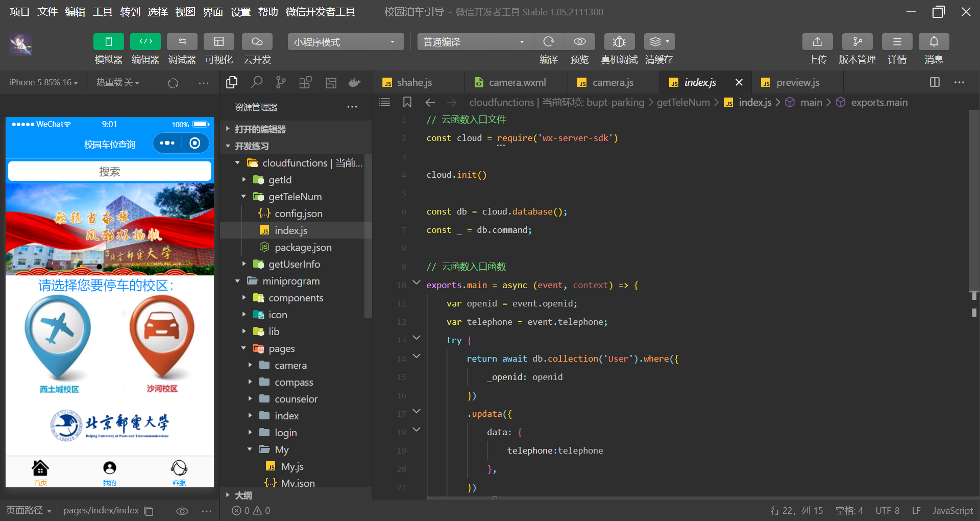Open My.js in the file tree

(292, 466)
